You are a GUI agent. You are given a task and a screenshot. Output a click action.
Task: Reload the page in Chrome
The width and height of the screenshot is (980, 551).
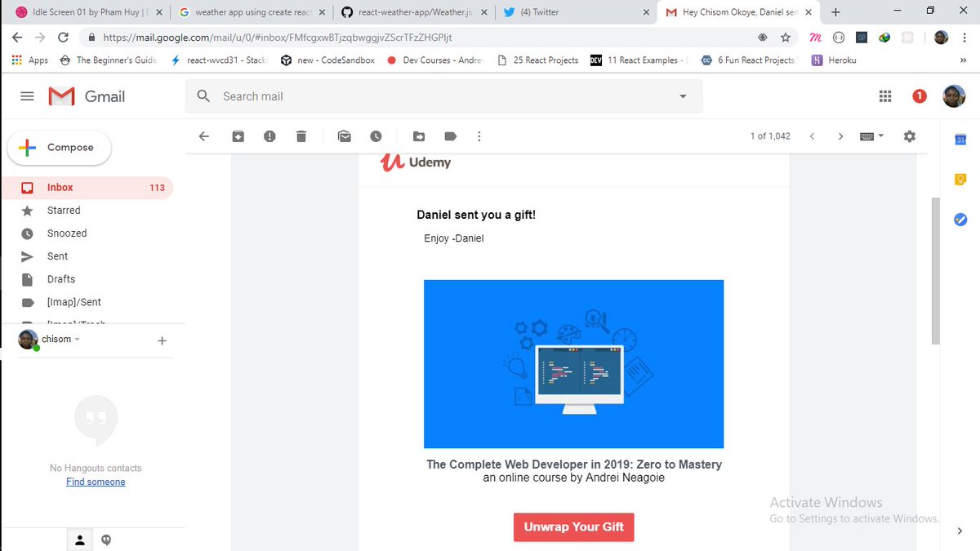pos(63,37)
